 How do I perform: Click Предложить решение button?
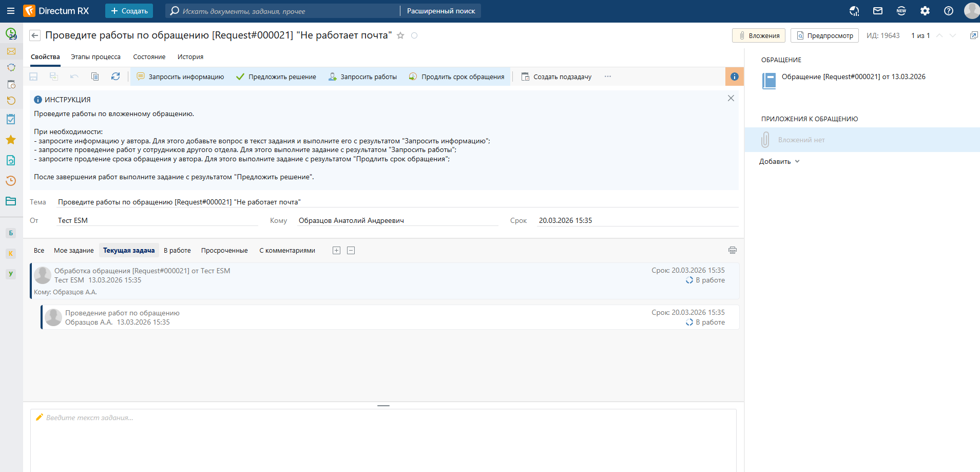point(276,77)
